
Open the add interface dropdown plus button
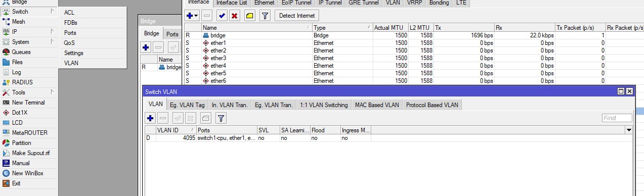click(x=192, y=16)
